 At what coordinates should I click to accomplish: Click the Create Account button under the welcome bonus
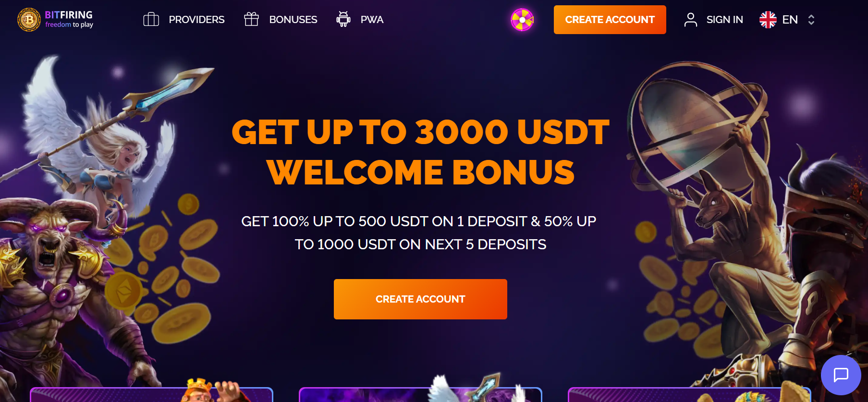(x=420, y=299)
